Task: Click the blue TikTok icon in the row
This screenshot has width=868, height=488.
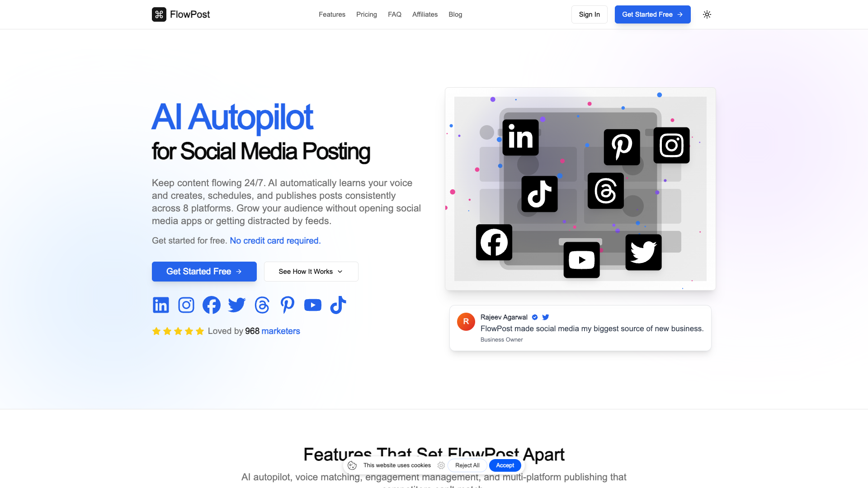Action: (338, 305)
